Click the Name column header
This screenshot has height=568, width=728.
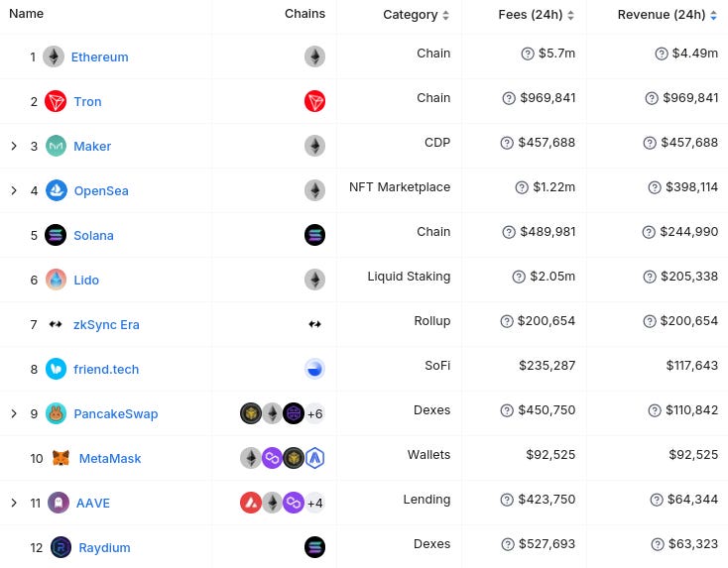tap(27, 14)
